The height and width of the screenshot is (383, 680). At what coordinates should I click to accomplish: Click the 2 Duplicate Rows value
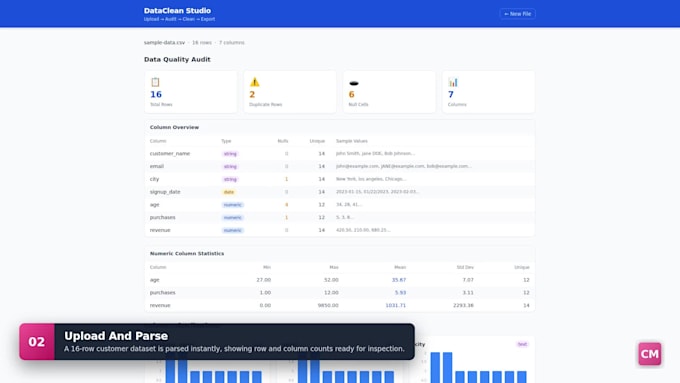pos(252,94)
